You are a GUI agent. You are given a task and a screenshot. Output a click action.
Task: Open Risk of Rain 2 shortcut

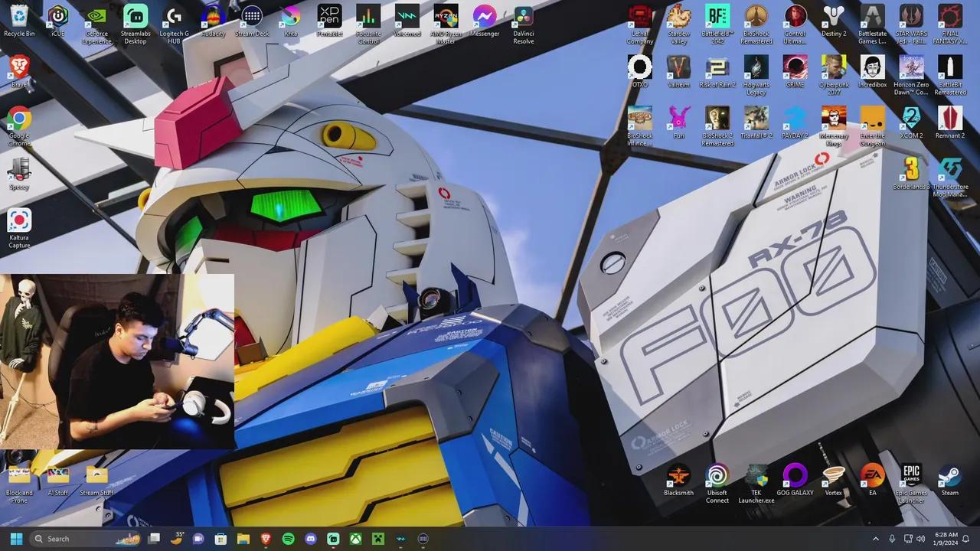coord(717,72)
